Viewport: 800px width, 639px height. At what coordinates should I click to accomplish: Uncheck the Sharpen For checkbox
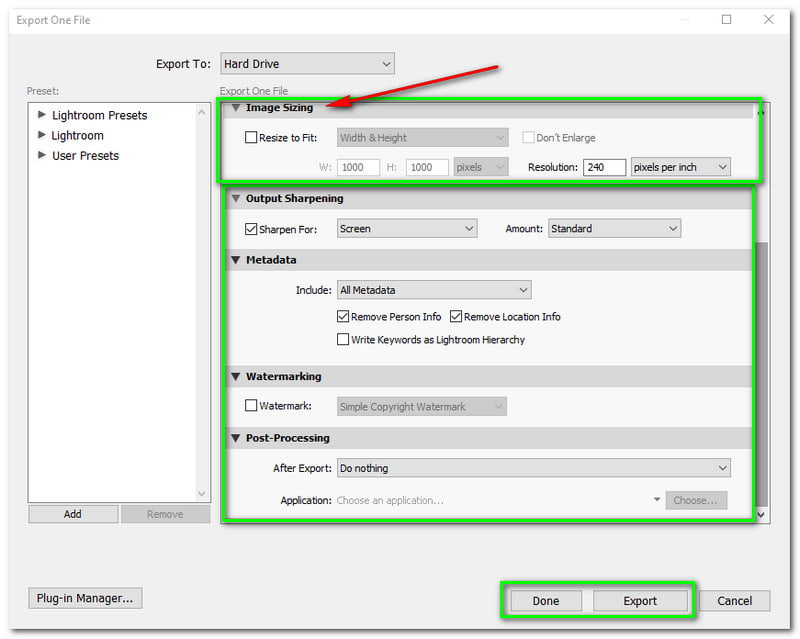click(x=251, y=229)
